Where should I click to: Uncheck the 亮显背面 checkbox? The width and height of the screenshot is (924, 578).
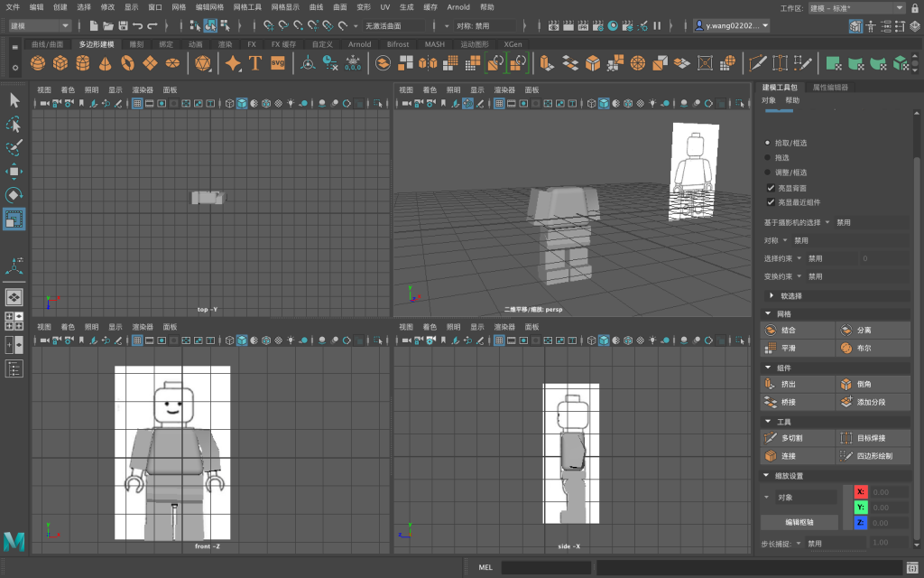[771, 188]
